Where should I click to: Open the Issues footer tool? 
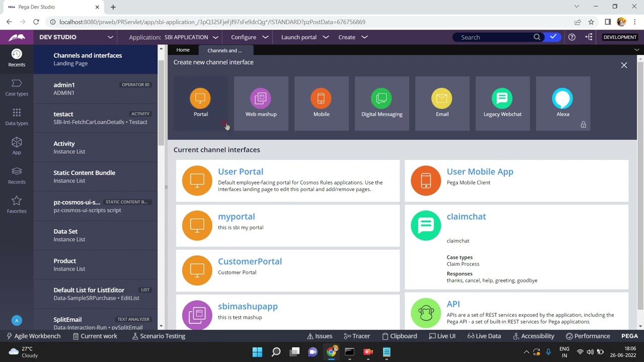[x=319, y=336]
